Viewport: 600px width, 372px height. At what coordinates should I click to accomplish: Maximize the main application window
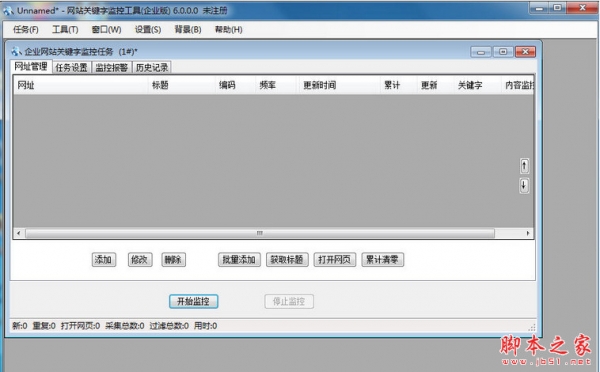tap(558, 8)
